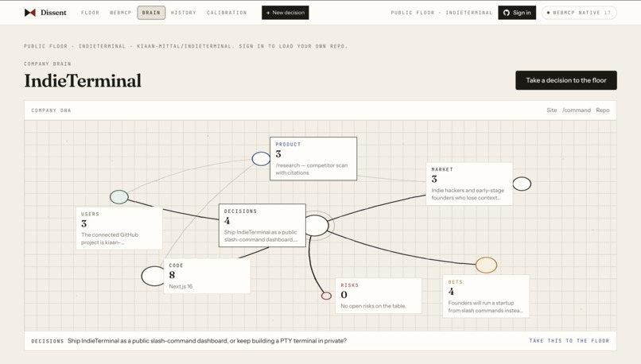The width and height of the screenshot is (641, 364).
Task: Switch to the Brain tab
Action: click(x=151, y=13)
